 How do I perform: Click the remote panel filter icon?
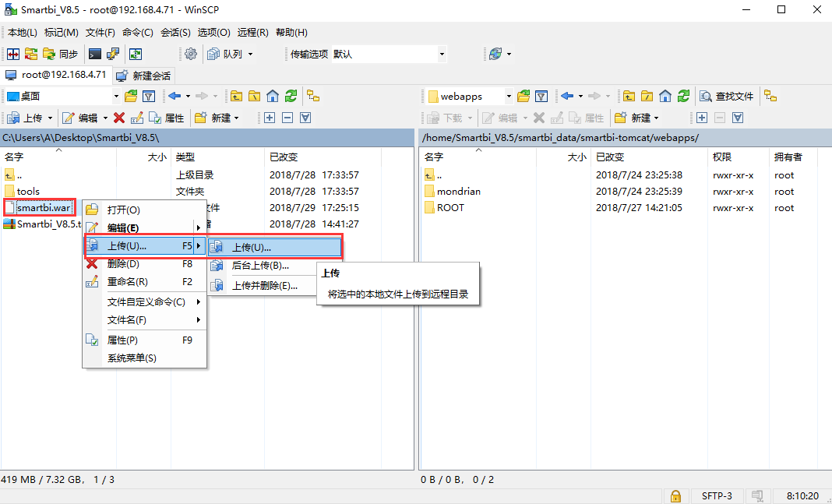[x=541, y=97]
